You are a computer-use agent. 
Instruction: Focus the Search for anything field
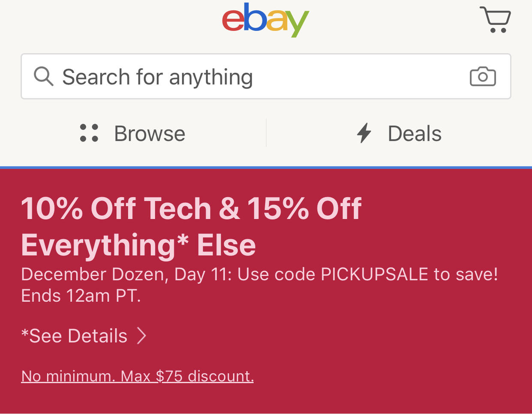click(x=257, y=77)
